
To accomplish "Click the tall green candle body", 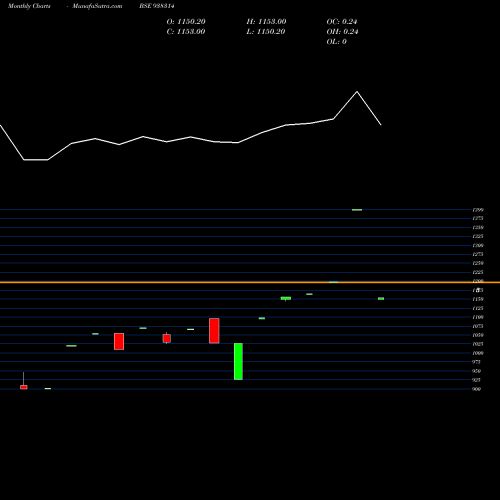I will [238, 361].
